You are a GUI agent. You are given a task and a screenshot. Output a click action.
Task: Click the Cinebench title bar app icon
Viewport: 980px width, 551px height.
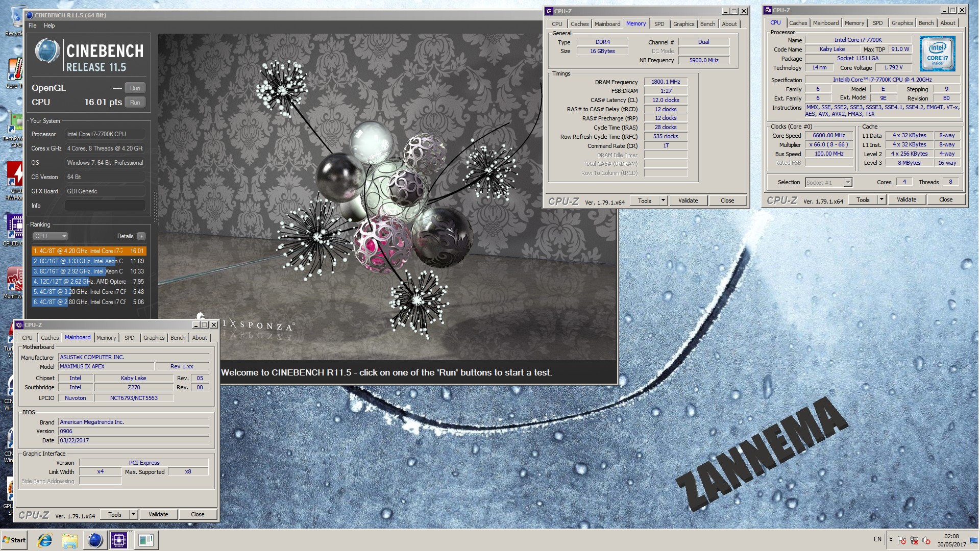[30, 15]
